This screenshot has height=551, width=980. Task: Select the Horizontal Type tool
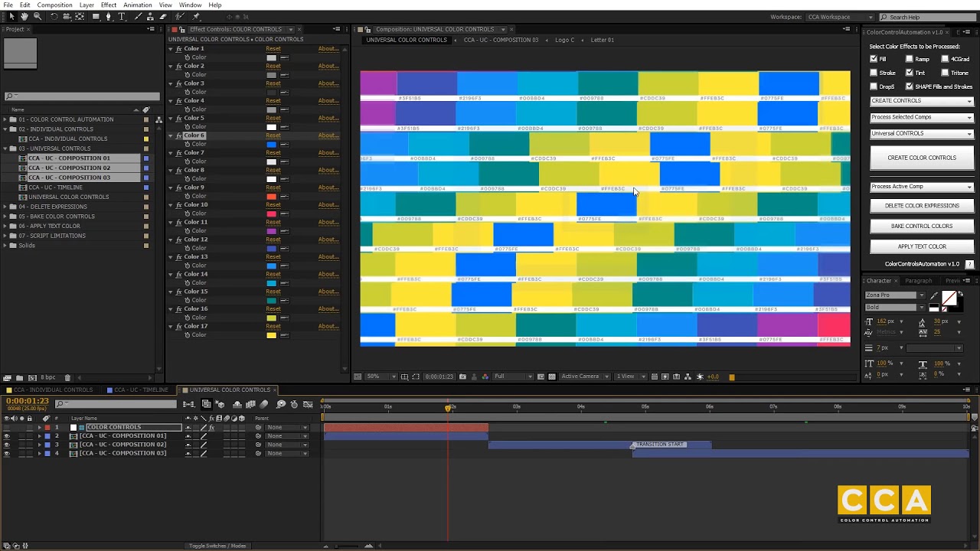[x=121, y=17]
